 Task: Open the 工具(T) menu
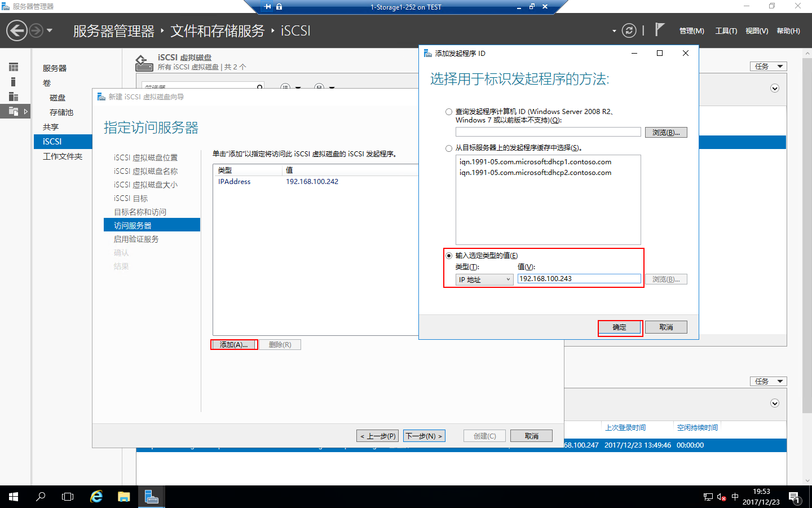pyautogui.click(x=726, y=31)
